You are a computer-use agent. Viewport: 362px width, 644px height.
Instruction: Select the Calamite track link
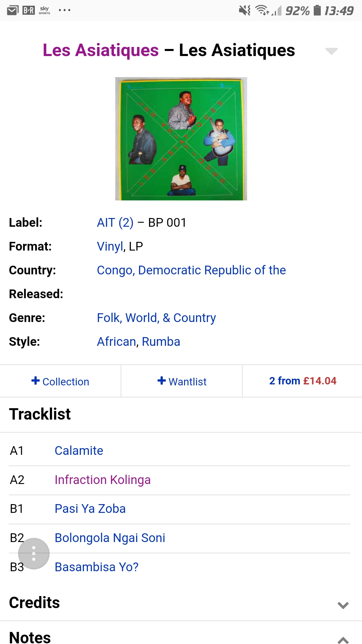[79, 450]
